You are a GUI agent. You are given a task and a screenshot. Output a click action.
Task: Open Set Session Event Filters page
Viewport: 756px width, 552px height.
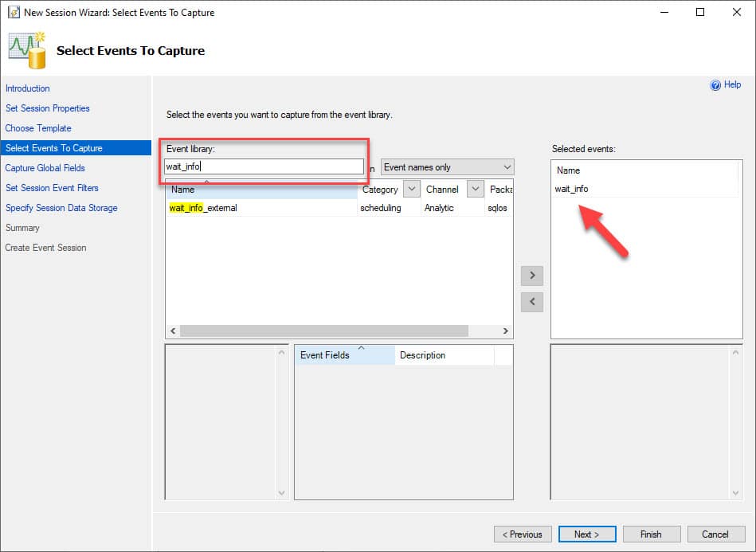point(52,188)
